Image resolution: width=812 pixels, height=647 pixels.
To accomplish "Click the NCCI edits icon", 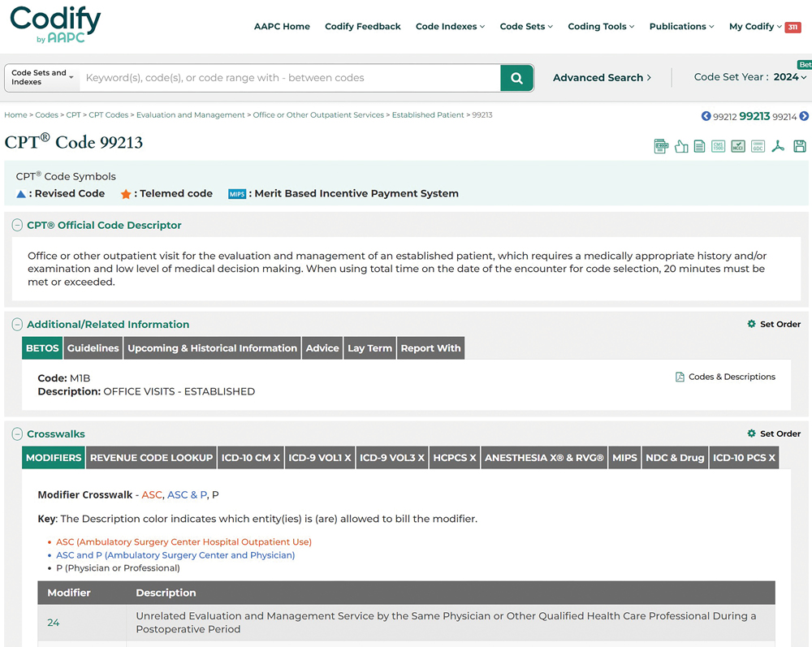I will click(738, 146).
